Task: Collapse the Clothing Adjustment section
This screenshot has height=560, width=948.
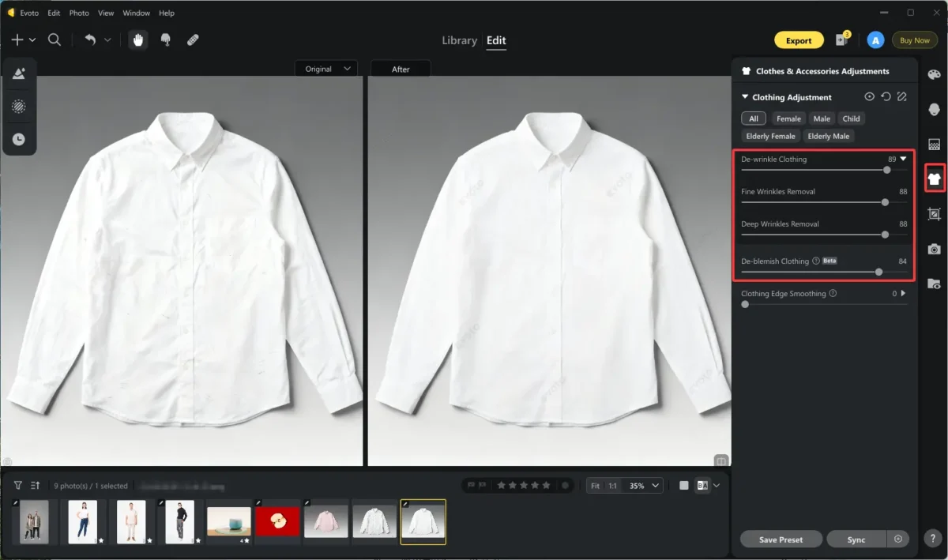Action: [x=745, y=97]
